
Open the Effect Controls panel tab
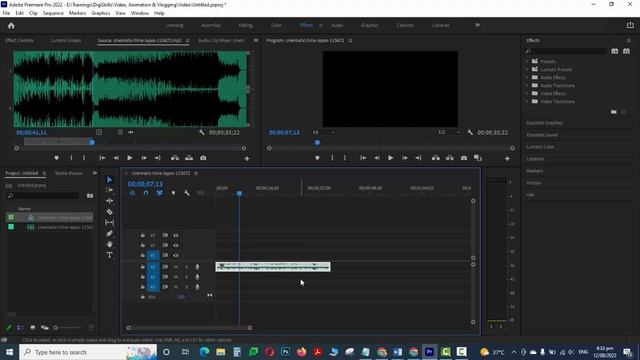20,40
